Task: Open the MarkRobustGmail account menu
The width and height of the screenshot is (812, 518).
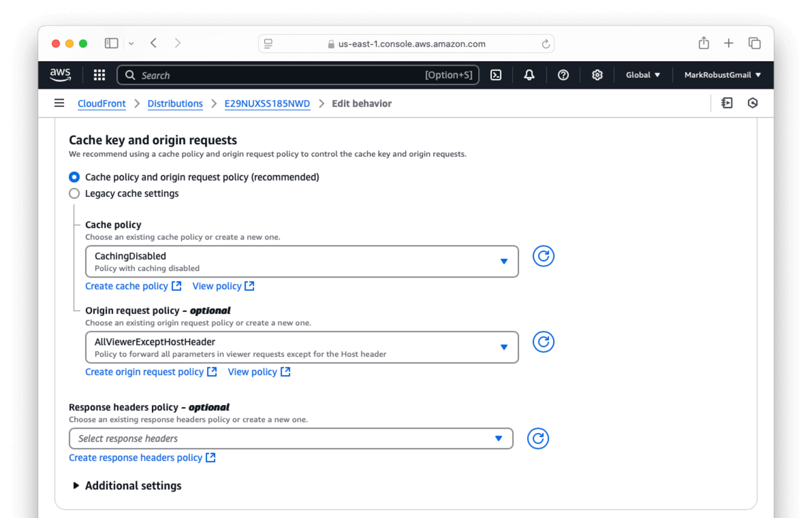Action: coord(722,75)
